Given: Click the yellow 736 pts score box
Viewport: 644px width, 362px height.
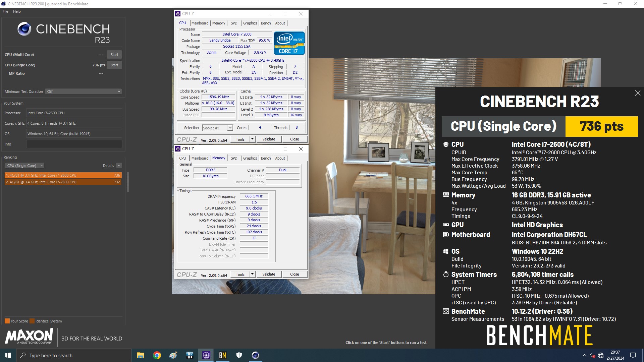Looking at the screenshot, I should click(x=602, y=126).
